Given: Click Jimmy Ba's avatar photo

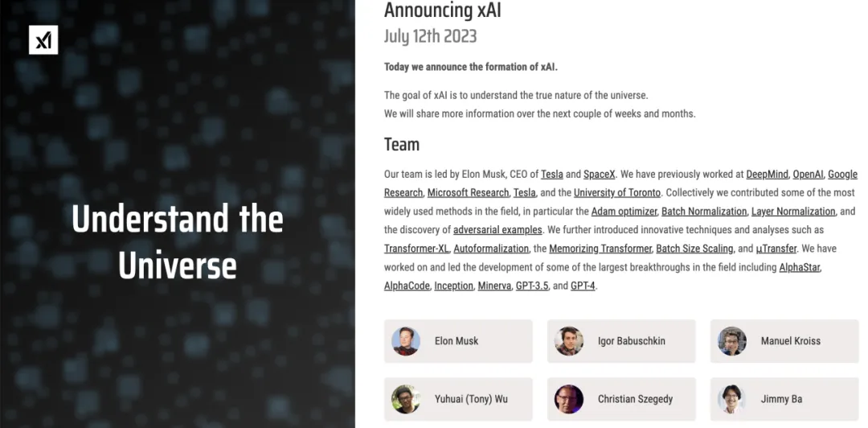Looking at the screenshot, I should click(732, 399).
